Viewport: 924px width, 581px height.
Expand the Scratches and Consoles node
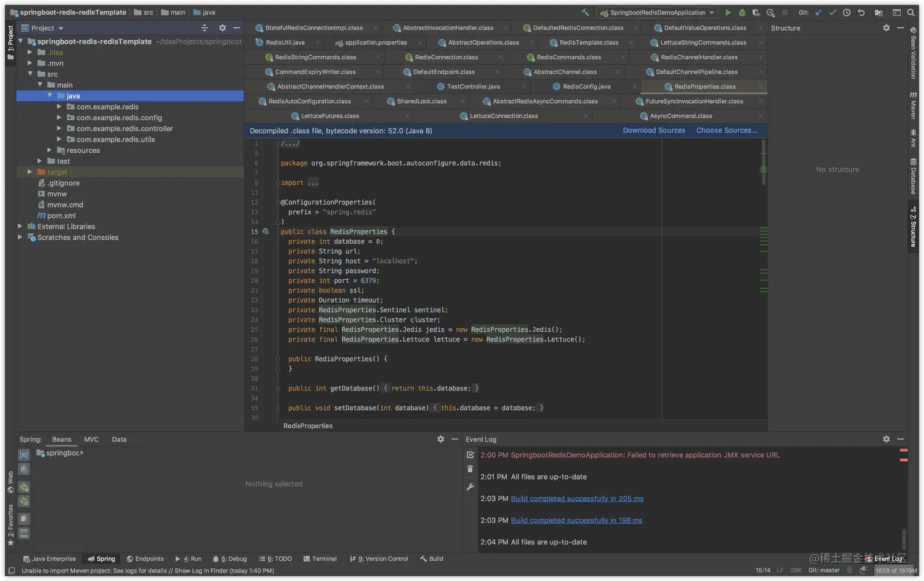pyautogui.click(x=20, y=238)
